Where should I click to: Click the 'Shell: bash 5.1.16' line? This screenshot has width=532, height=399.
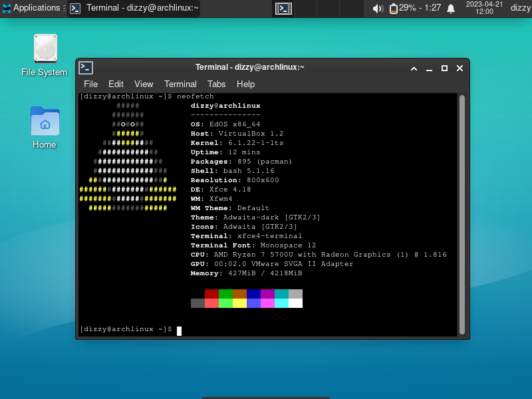(x=232, y=171)
